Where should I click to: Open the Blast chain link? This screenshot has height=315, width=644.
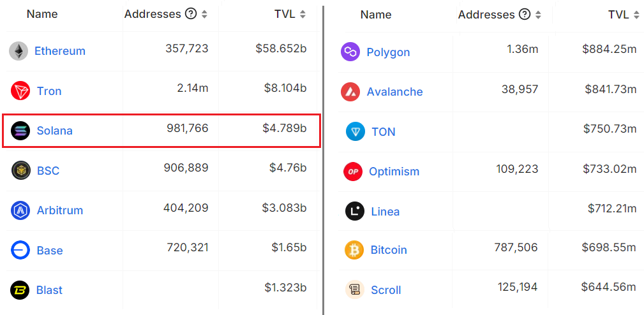point(49,290)
